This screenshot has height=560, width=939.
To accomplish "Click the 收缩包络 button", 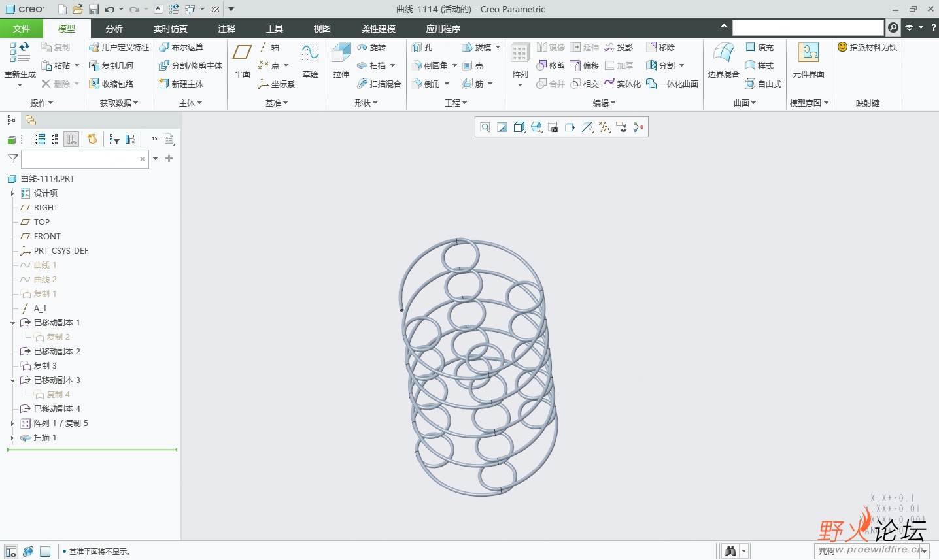I will pyautogui.click(x=111, y=84).
